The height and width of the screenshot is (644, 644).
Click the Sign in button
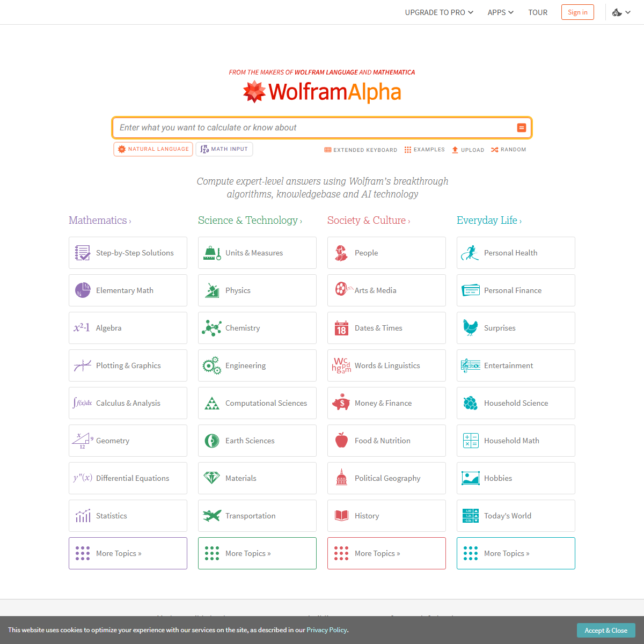[577, 12]
